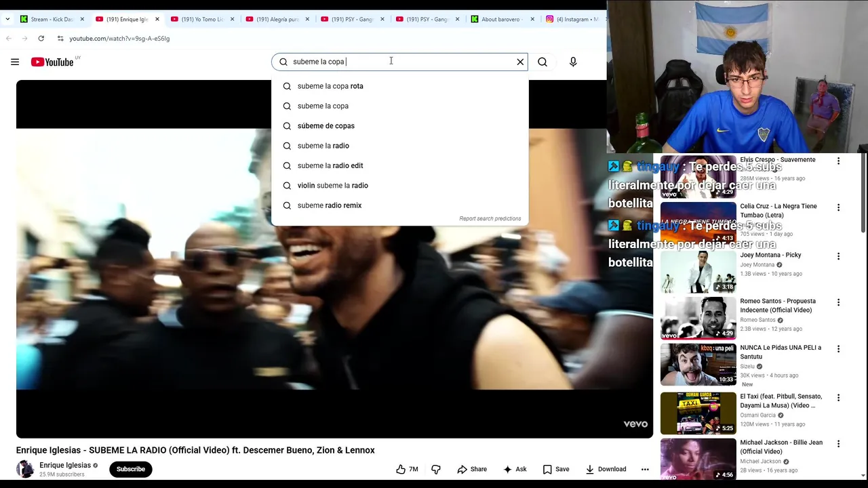Screen dimensions: 868x488
Task: Close the 'About barovero' tab
Action: [532, 19]
